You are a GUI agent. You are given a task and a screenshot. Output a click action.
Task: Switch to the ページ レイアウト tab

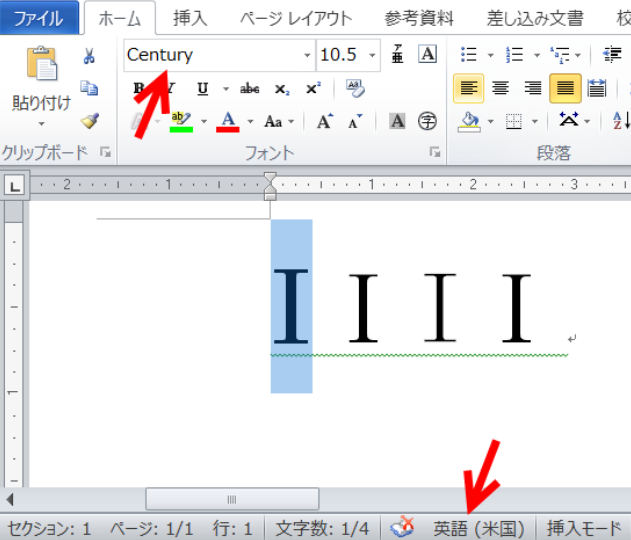pyautogui.click(x=300, y=18)
